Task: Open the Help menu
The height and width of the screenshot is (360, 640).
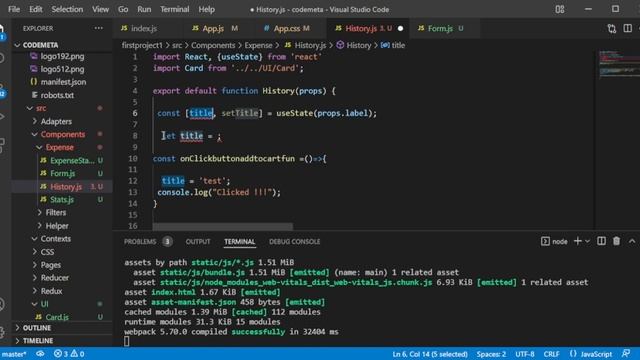Action: coord(207,9)
